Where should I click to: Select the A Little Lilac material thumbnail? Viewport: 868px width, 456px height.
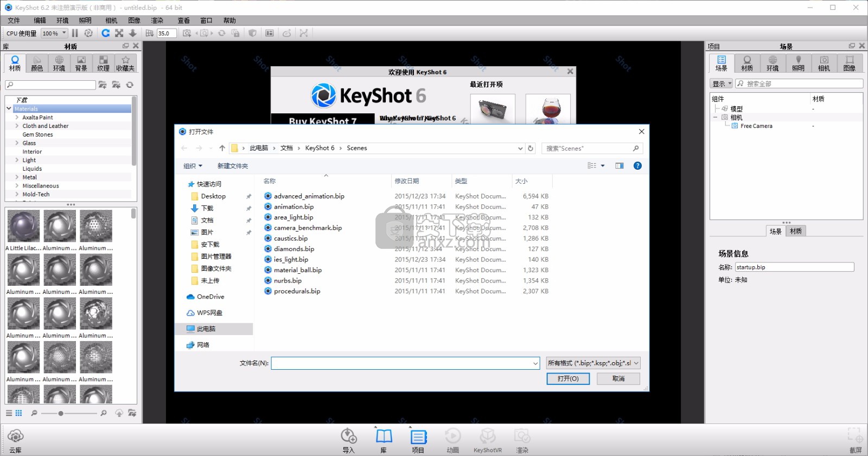coord(23,226)
